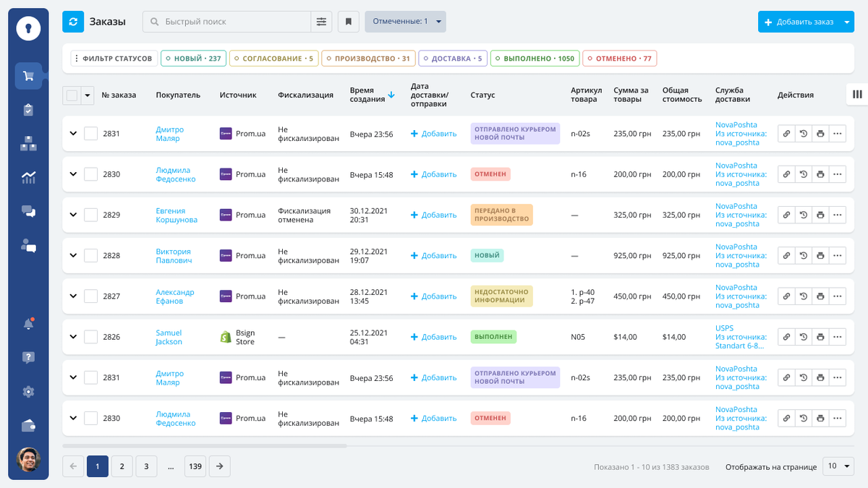
Task: Open history icon for order 2828
Action: click(804, 255)
